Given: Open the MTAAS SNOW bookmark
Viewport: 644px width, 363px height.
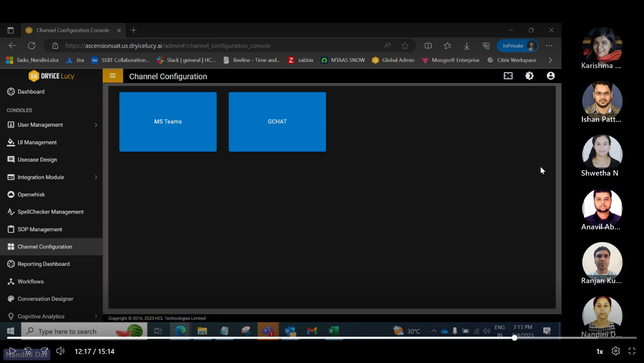Looking at the screenshot, I should (x=343, y=60).
